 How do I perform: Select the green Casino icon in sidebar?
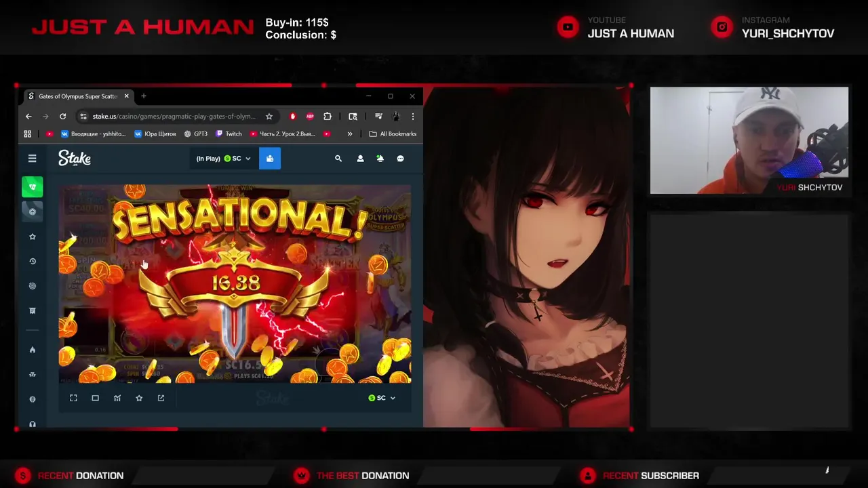pyautogui.click(x=32, y=187)
